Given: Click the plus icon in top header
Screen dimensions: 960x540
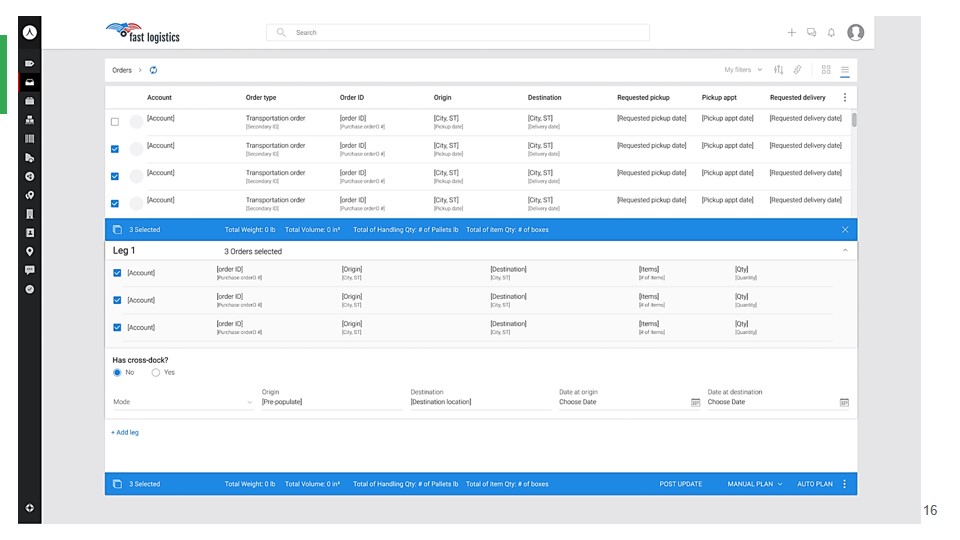Looking at the screenshot, I should 791,33.
